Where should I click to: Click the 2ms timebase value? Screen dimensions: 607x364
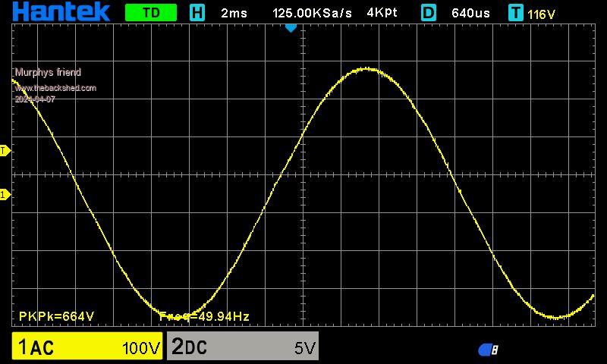tap(234, 13)
